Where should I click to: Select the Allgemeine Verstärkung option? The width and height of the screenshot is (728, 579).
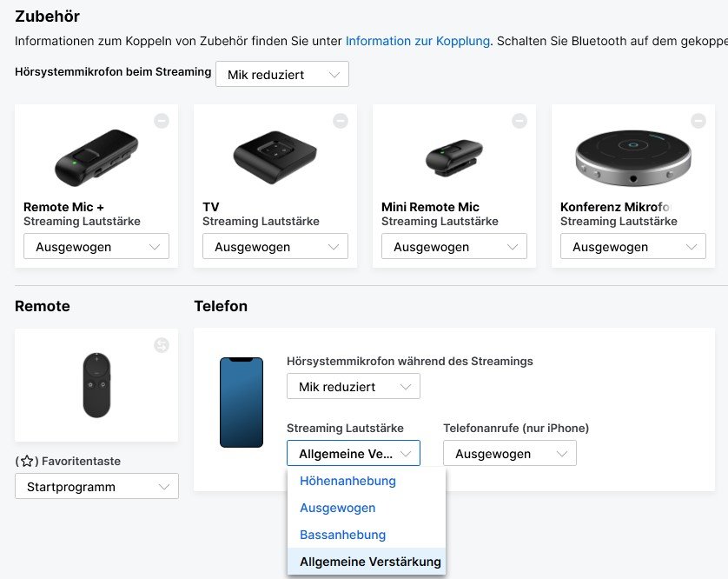point(370,562)
